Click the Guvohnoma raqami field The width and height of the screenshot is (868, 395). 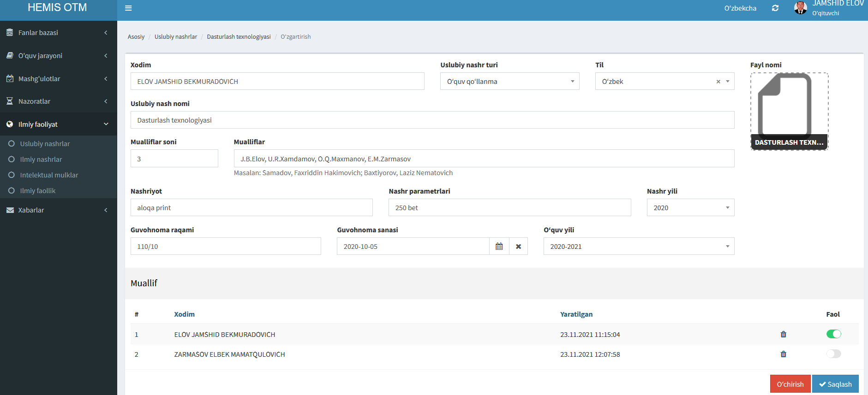[x=226, y=246]
